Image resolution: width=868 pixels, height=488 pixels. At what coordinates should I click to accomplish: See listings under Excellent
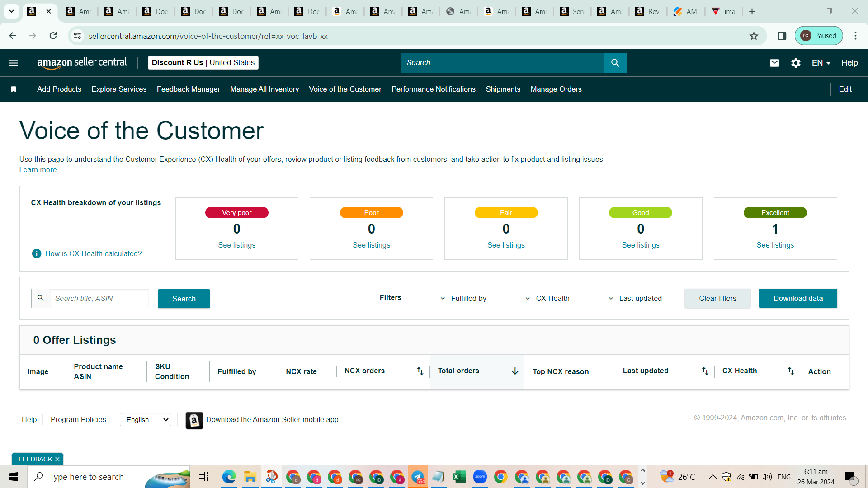[x=775, y=245]
